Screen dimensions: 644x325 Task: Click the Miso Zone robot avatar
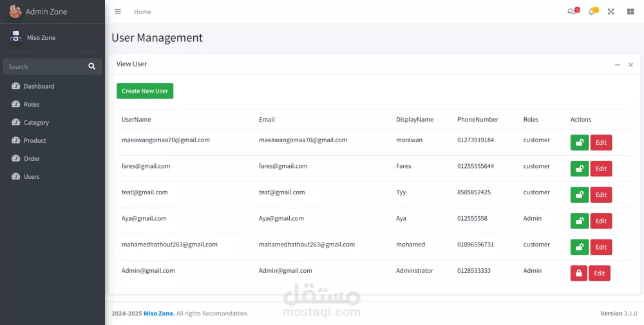(x=15, y=37)
